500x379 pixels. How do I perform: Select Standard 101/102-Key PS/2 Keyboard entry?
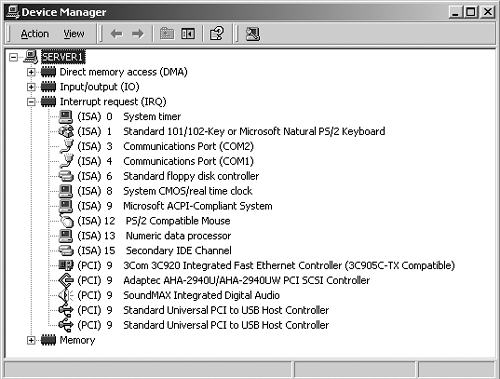tap(231, 132)
